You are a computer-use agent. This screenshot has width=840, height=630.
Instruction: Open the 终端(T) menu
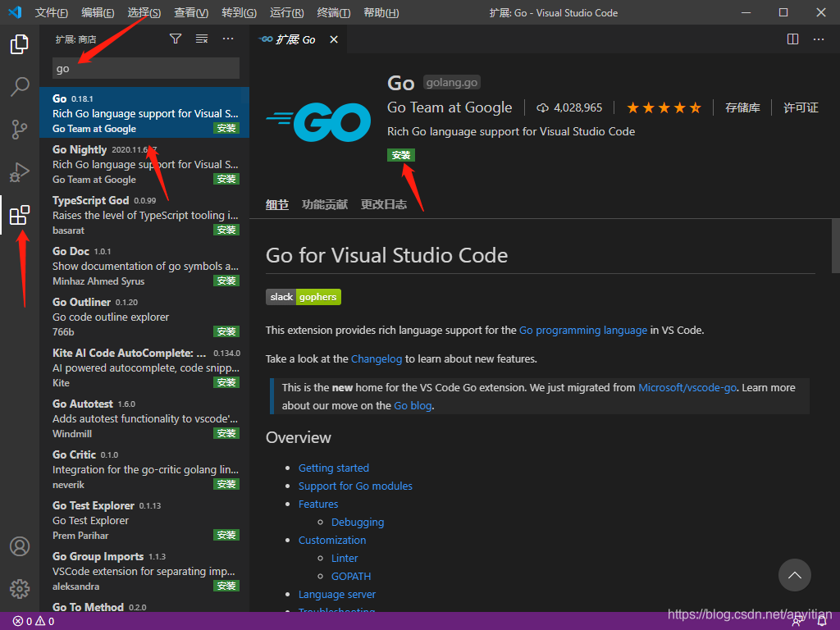(333, 13)
